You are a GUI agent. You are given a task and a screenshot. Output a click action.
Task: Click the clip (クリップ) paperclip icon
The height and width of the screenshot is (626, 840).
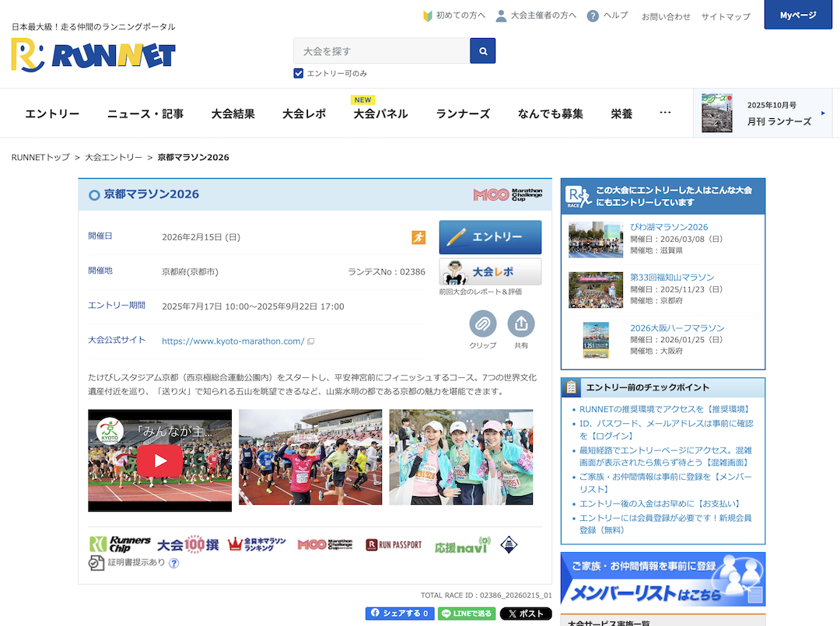click(482, 323)
